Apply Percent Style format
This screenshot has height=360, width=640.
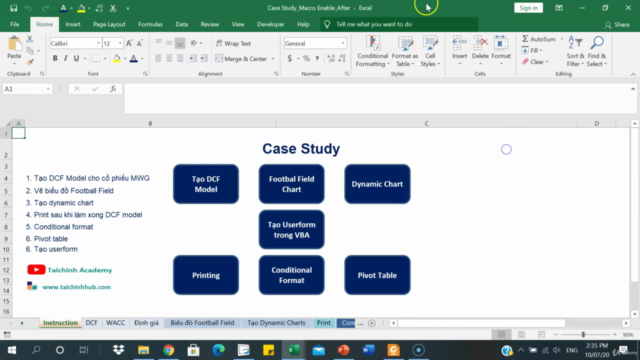click(x=307, y=58)
